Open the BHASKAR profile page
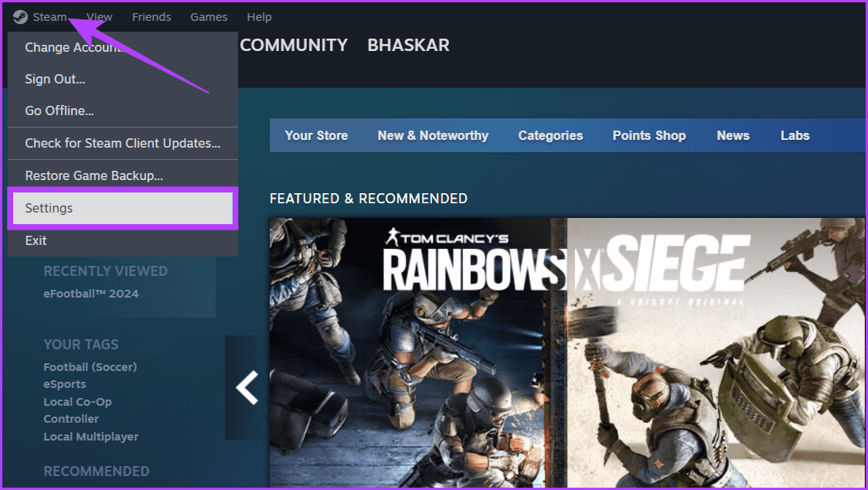868x490 pixels. (x=408, y=45)
